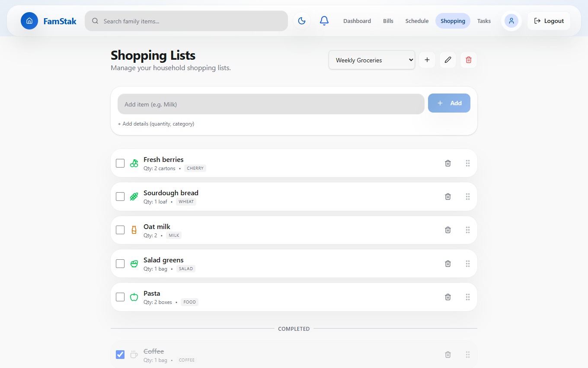Tick the Pasta checkbox
The image size is (588, 368).
[x=120, y=297]
